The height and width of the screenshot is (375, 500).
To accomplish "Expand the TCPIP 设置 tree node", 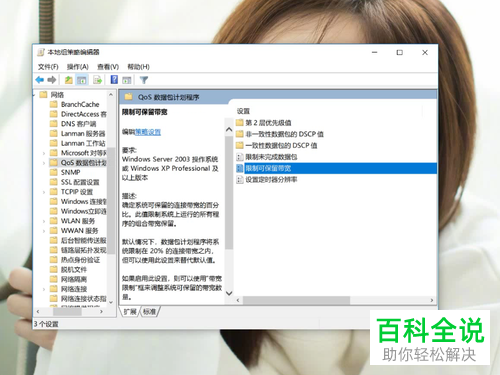I will tap(44, 192).
